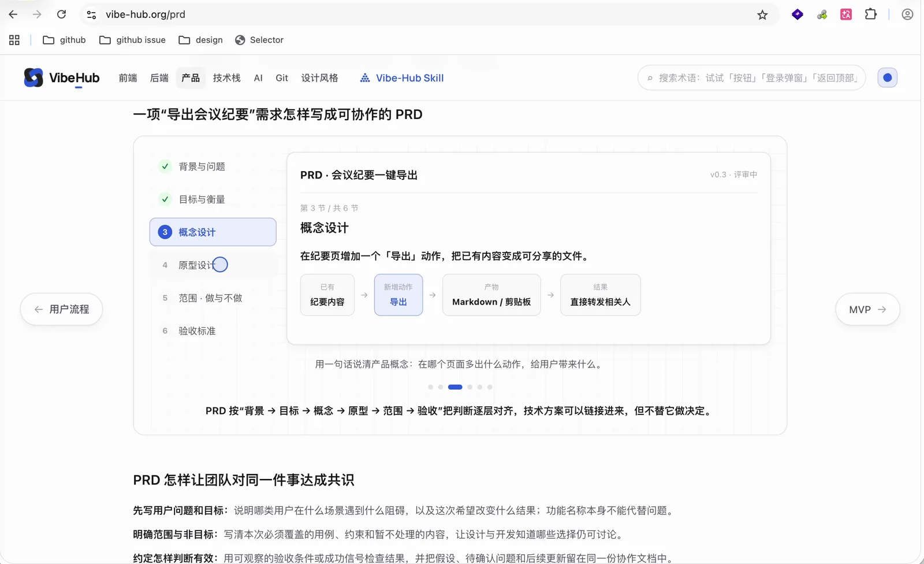Jump to the sixth carousel dot
924x564 pixels.
[490, 387]
